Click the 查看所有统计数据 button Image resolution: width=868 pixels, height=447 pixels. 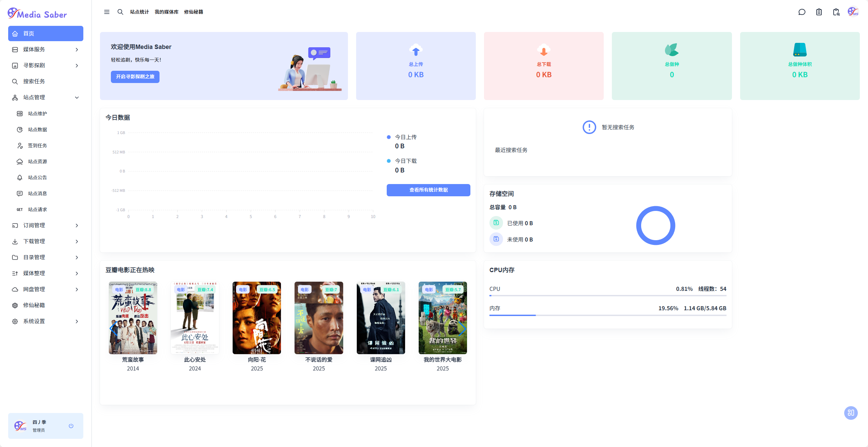[x=428, y=190]
